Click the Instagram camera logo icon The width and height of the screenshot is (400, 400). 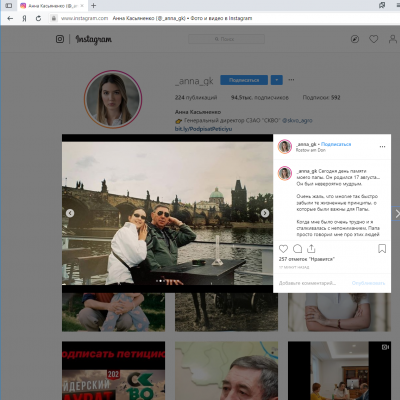click(x=60, y=39)
